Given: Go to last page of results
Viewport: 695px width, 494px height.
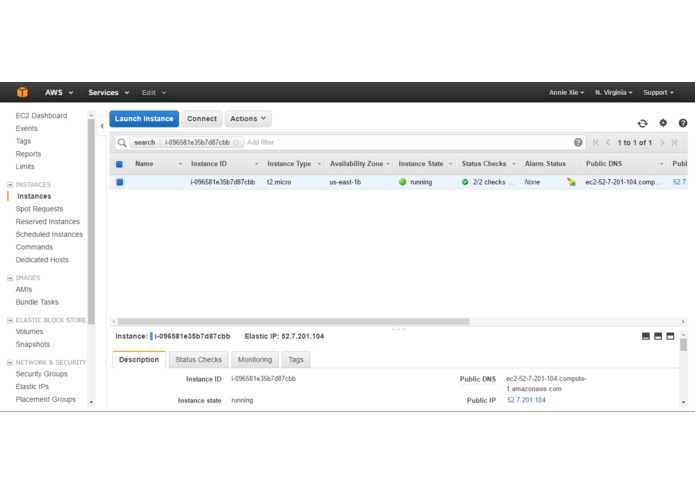Looking at the screenshot, I should (674, 142).
